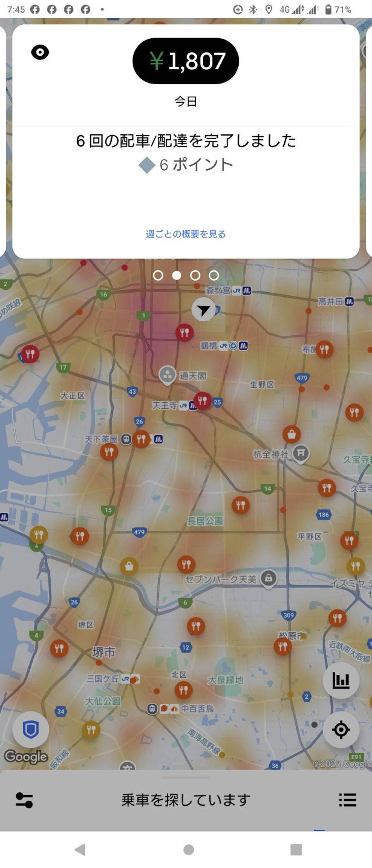Screen dimensions: 372x868
Task: Open the earnings bar chart button
Action: coord(341,680)
